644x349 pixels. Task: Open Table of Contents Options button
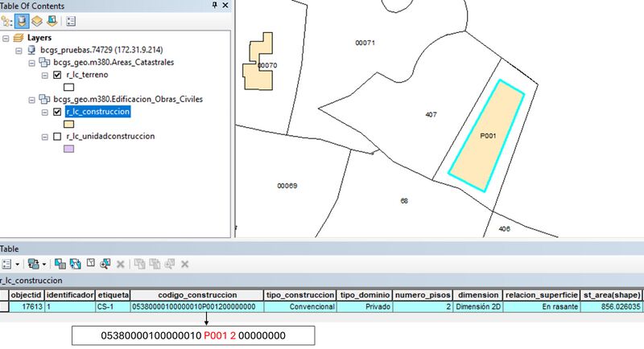click(x=70, y=22)
